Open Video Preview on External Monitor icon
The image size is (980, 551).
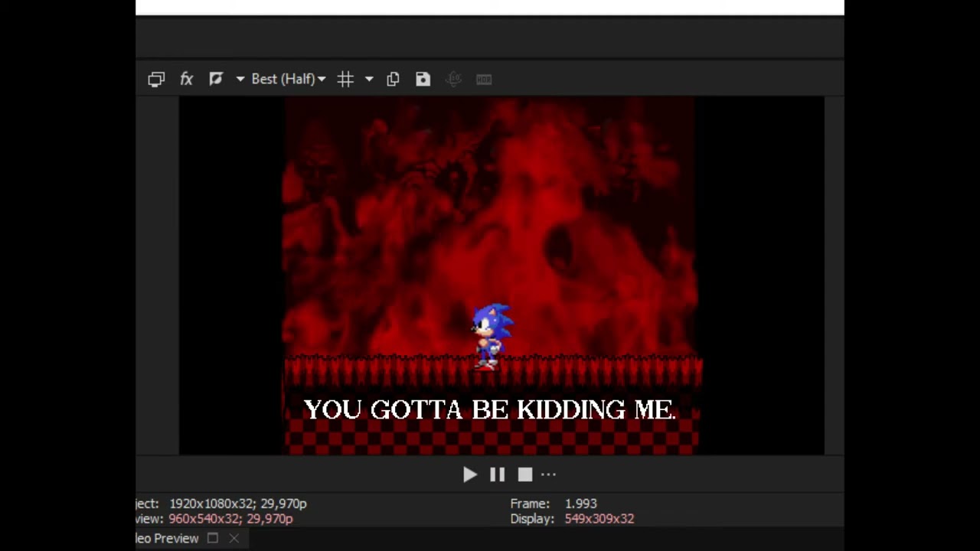(156, 79)
